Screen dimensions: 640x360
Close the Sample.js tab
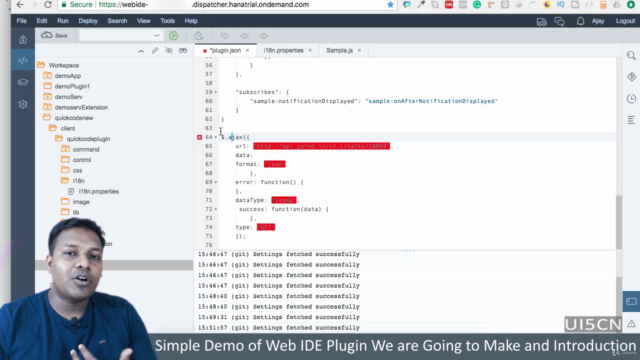pyautogui.click(x=359, y=51)
